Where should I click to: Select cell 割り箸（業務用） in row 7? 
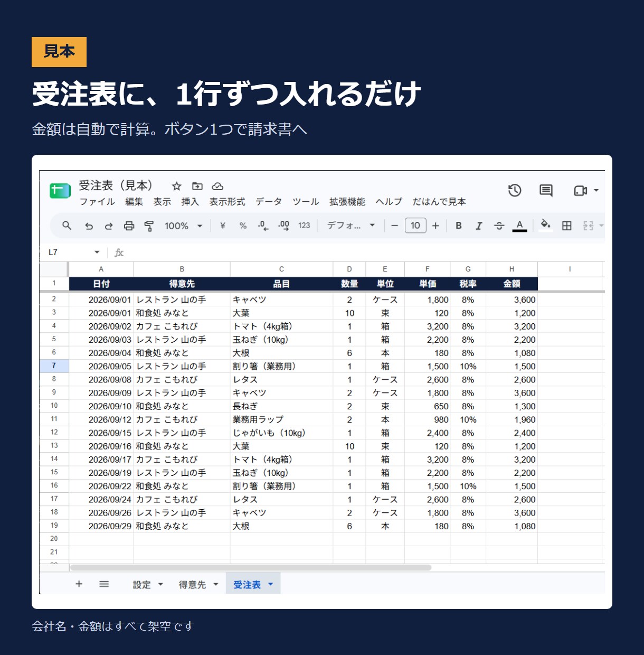tap(281, 366)
